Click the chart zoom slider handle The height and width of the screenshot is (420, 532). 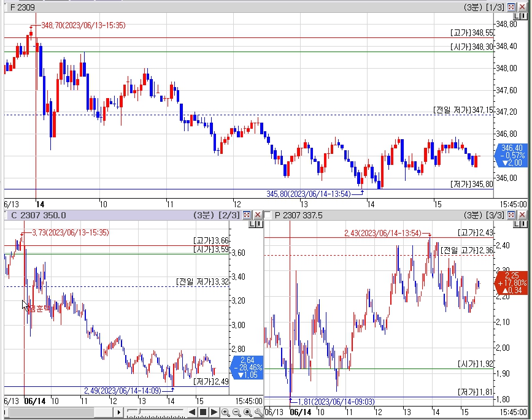[x=139, y=411]
